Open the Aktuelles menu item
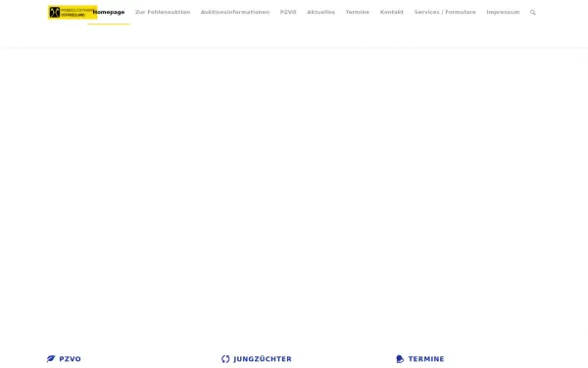The image size is (588, 368). point(320,12)
